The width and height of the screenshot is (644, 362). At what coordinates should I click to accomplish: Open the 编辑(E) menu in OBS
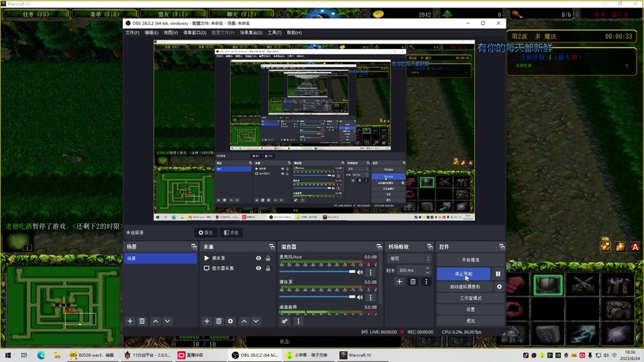click(151, 32)
